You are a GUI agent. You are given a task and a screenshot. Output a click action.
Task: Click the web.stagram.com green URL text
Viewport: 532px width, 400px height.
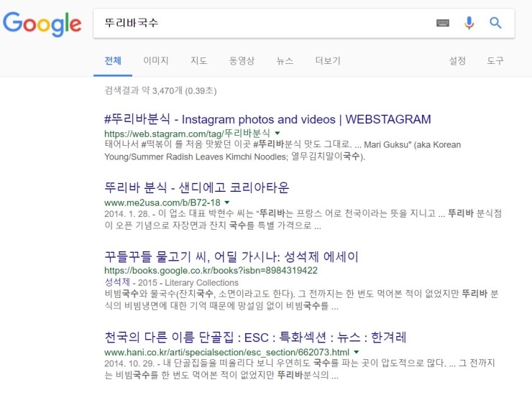(x=188, y=134)
